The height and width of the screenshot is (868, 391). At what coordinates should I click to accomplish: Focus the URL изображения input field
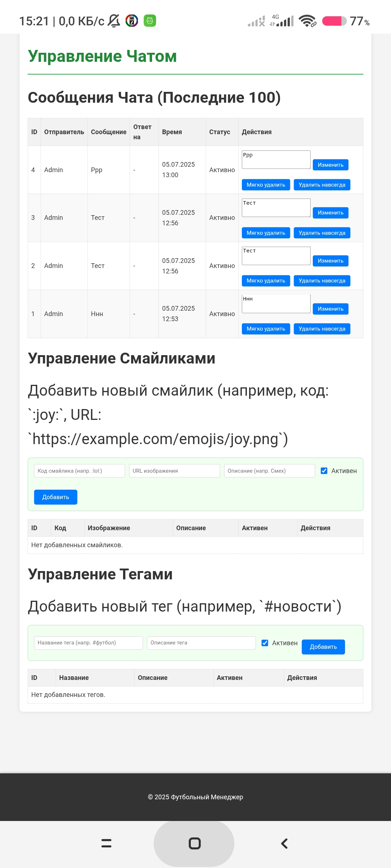pos(175,471)
